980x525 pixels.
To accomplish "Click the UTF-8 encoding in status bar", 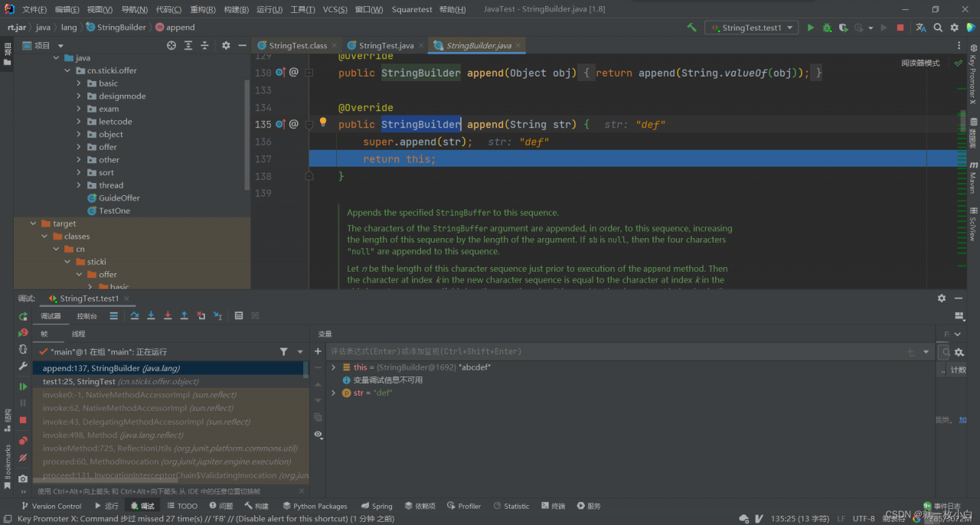I will (x=864, y=518).
